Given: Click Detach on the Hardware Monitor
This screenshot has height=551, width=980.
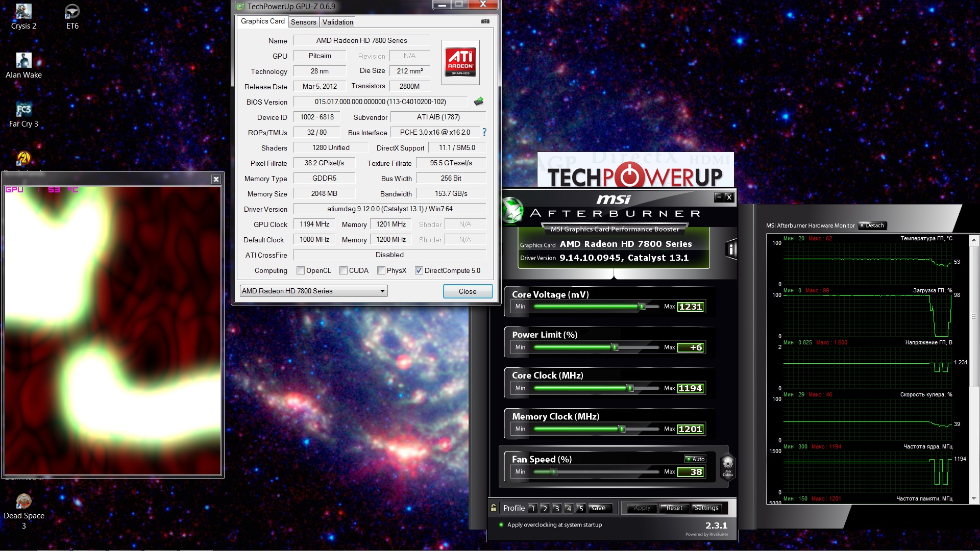Looking at the screenshot, I should pyautogui.click(x=872, y=225).
